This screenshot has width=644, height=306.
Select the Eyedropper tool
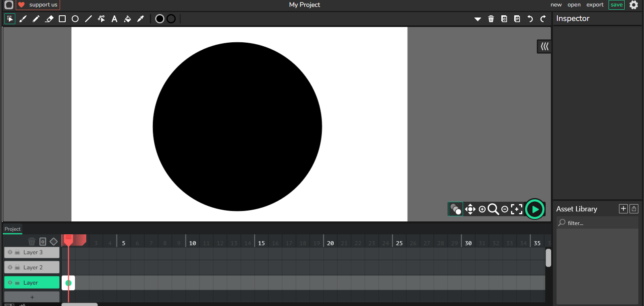[140, 19]
